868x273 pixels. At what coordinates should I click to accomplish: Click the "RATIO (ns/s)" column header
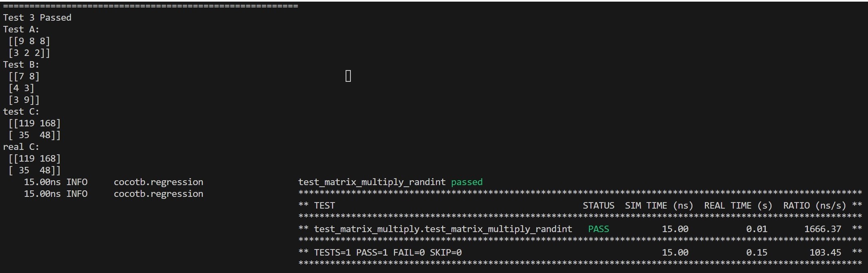click(x=814, y=205)
